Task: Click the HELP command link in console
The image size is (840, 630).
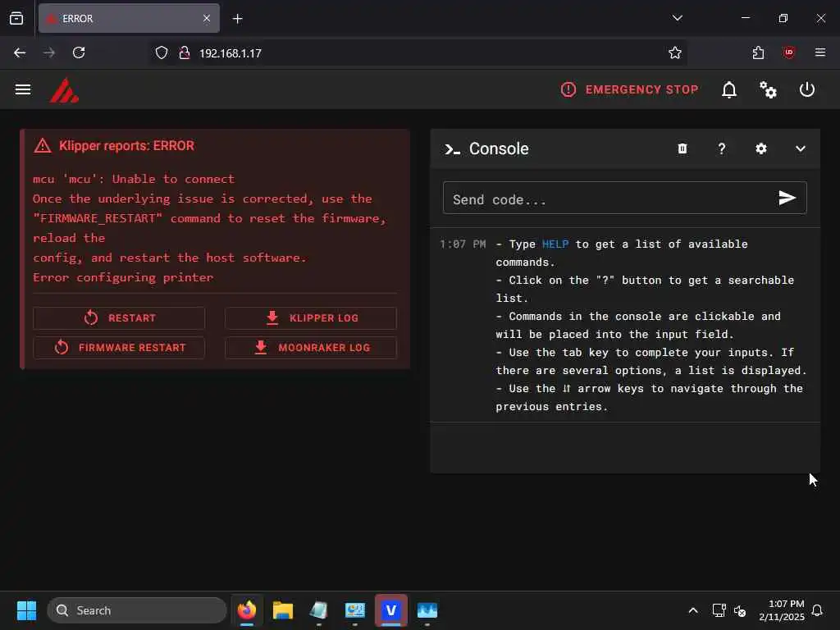Action: pyautogui.click(x=555, y=244)
